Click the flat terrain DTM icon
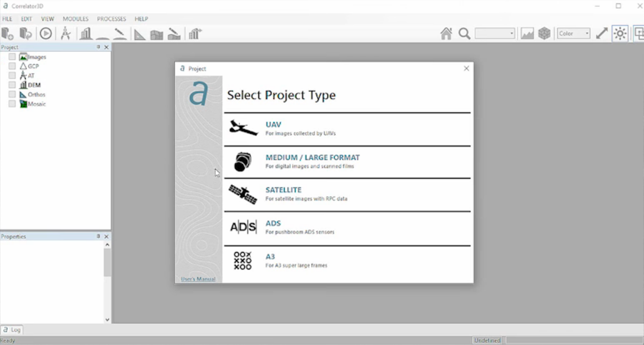The width and height of the screenshot is (644, 345). [x=103, y=38]
